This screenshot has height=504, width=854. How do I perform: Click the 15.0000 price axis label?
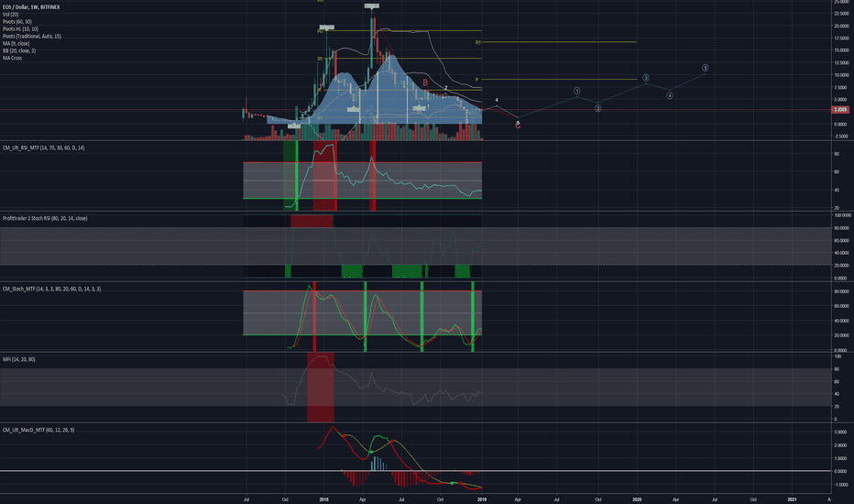(840, 50)
